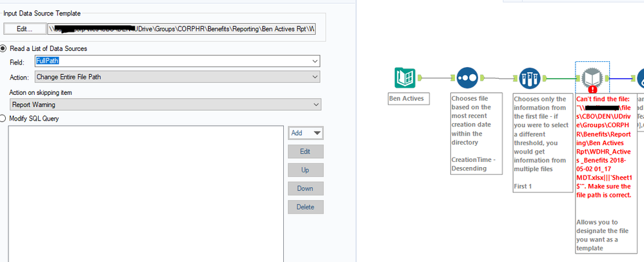Select the Ben Actives Directory tool icon
Image resolution: width=644 pixels, height=262 pixels.
pos(405,77)
